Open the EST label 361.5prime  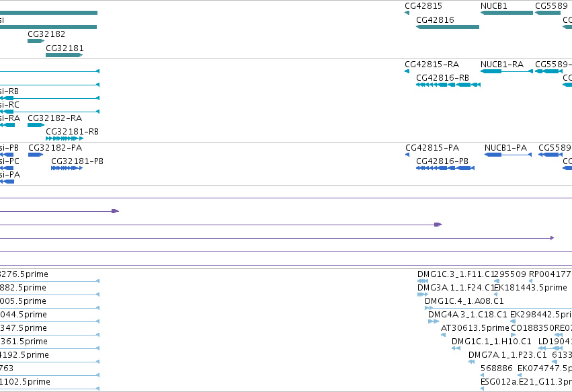click(24, 342)
